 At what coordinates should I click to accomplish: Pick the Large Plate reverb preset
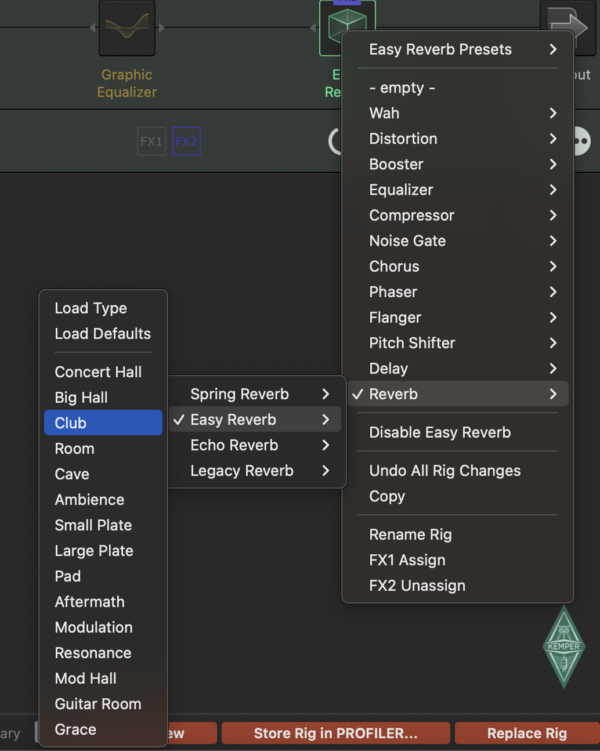tap(103, 551)
